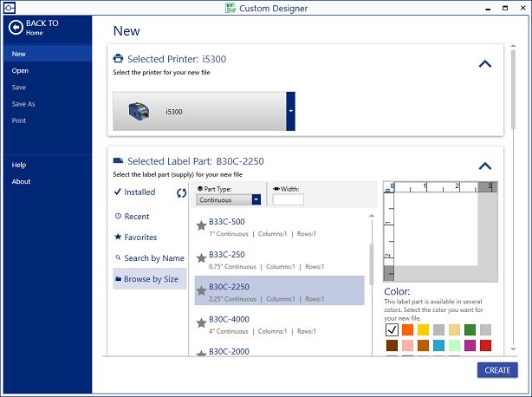Switch to Installed label filter
Viewport: 532px width, 397px height.
(x=135, y=192)
